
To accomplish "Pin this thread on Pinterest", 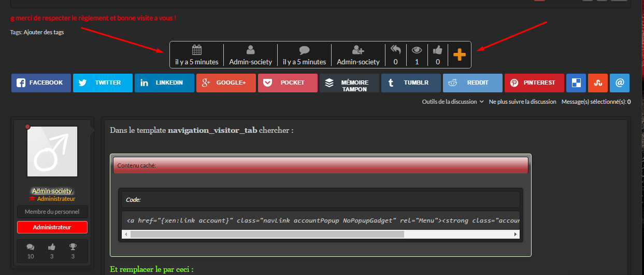I will [x=534, y=83].
